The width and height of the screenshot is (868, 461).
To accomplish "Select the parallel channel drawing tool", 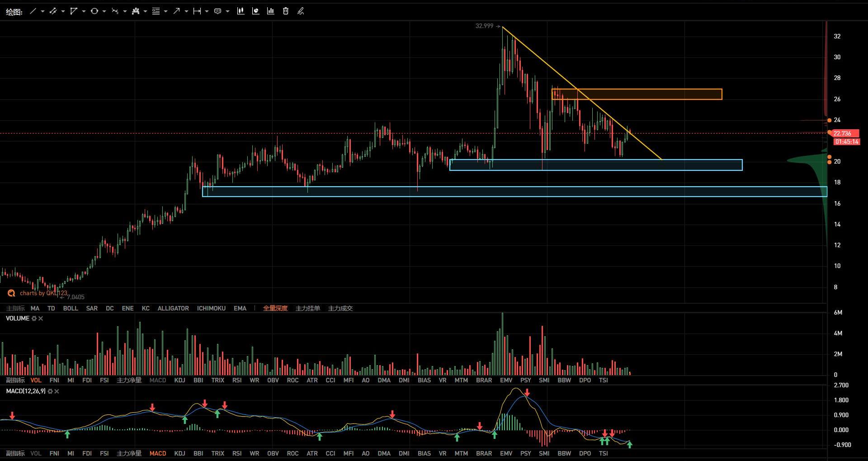I will (x=53, y=11).
